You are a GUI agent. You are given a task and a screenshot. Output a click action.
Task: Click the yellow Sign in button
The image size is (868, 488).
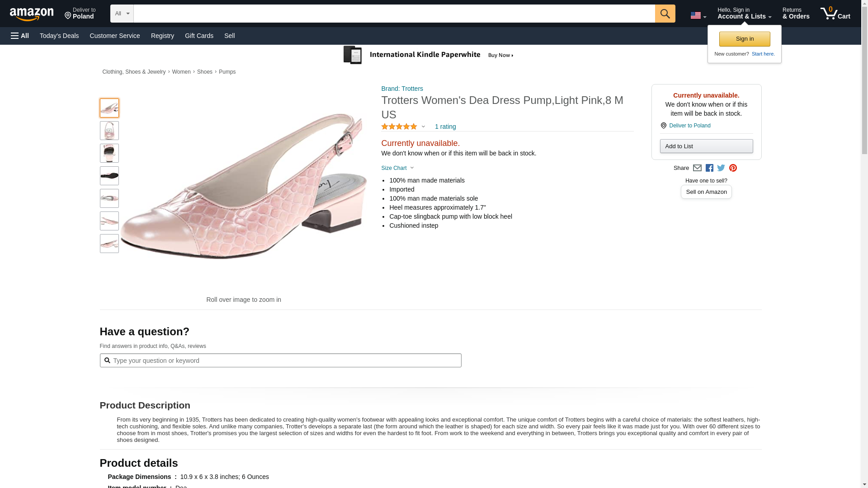745,39
